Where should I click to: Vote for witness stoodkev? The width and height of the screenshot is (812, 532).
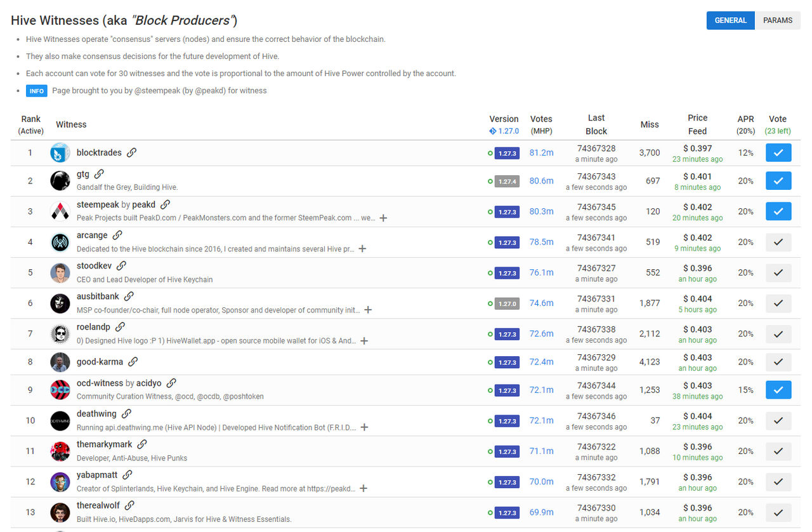pyautogui.click(x=778, y=272)
